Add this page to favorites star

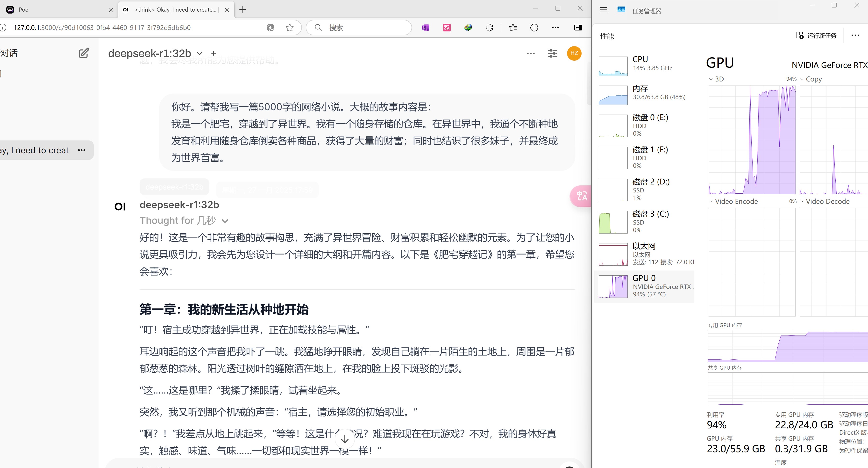coord(289,28)
